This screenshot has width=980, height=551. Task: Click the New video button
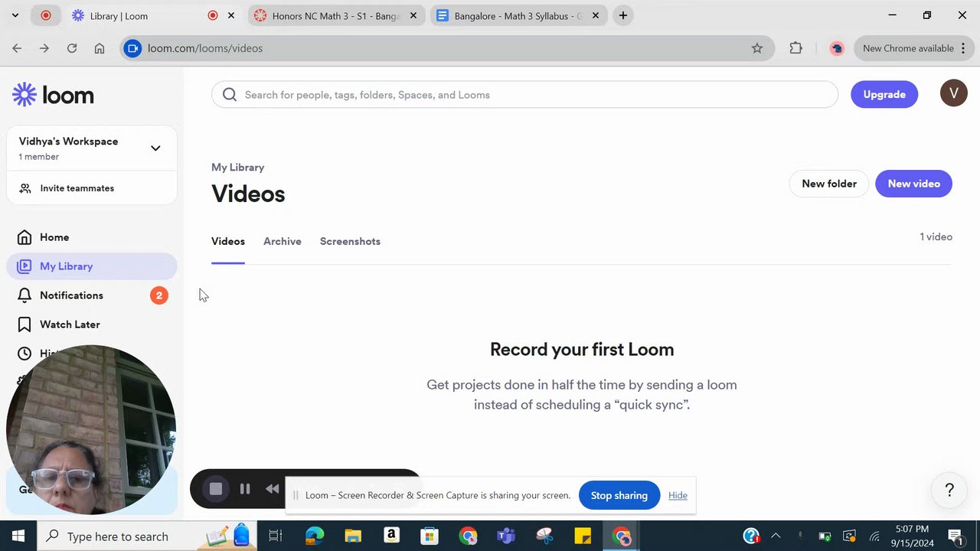tap(913, 184)
